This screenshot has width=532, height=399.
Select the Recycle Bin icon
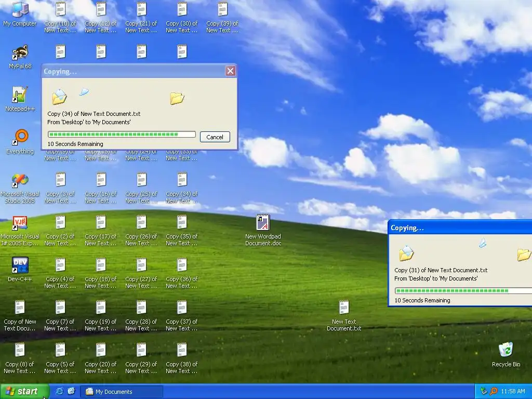[x=506, y=354]
